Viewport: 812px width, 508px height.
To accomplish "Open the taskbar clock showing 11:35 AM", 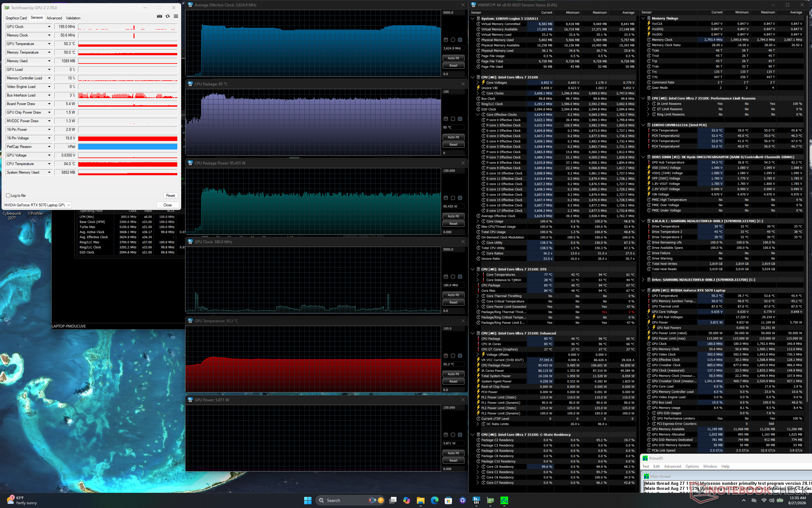I will (798, 500).
